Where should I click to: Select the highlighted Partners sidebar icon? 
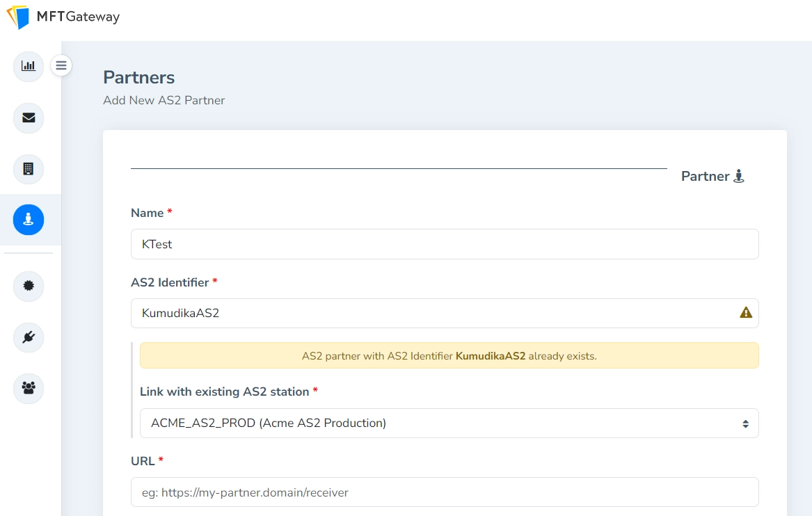(x=28, y=219)
